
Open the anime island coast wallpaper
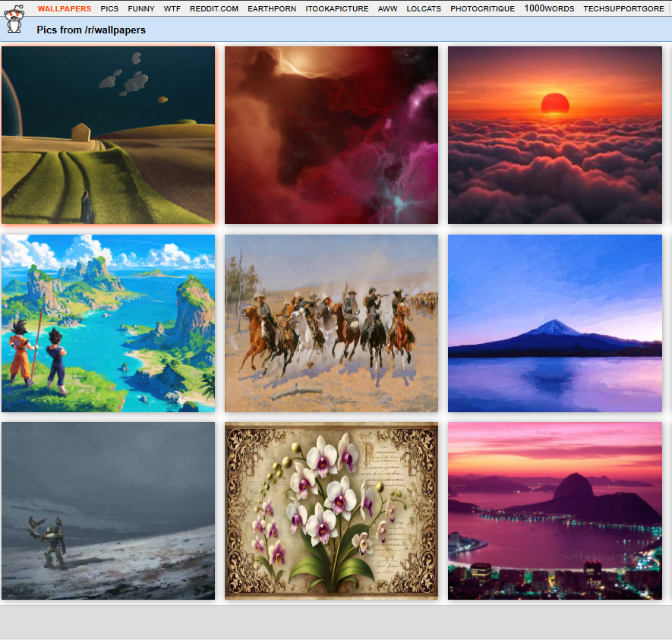pos(108,323)
